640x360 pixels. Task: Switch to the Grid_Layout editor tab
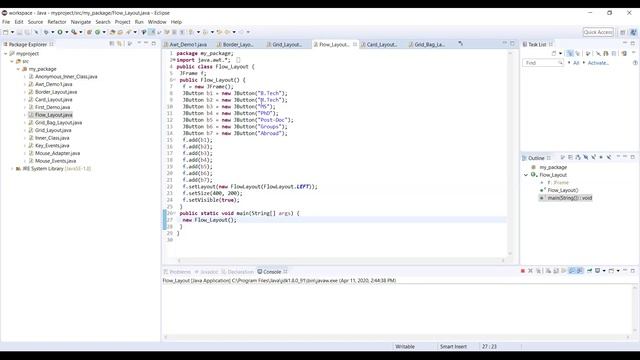(287, 44)
